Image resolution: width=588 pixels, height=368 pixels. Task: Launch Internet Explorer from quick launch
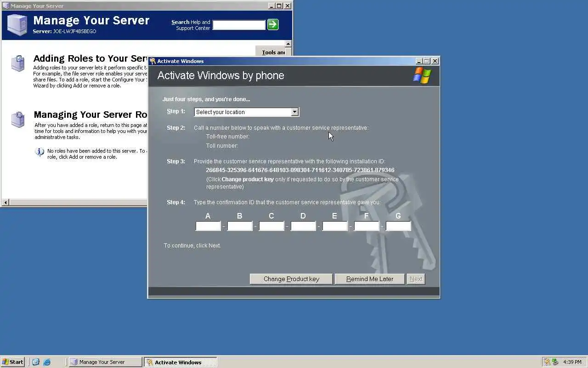(x=47, y=362)
